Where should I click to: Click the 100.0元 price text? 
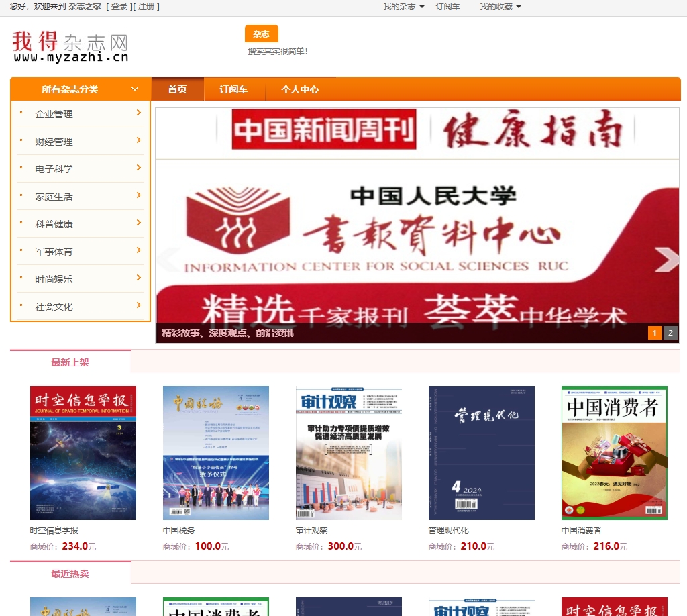pyautogui.click(x=212, y=546)
